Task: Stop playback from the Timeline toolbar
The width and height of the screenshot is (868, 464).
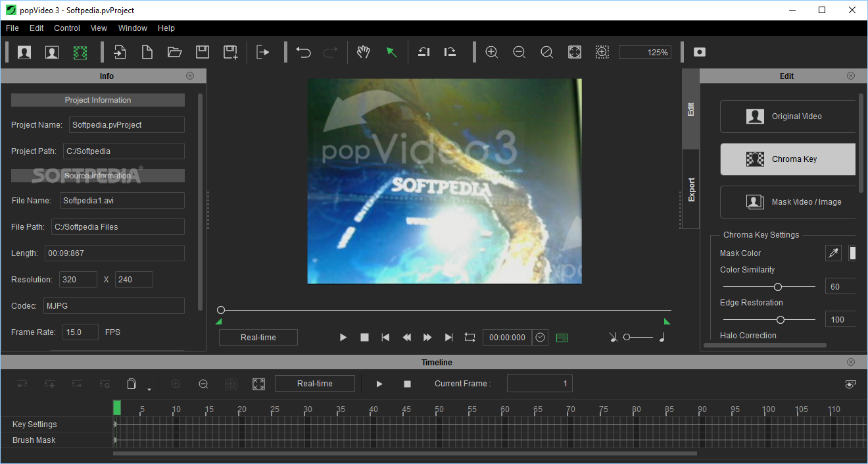Action: (407, 384)
